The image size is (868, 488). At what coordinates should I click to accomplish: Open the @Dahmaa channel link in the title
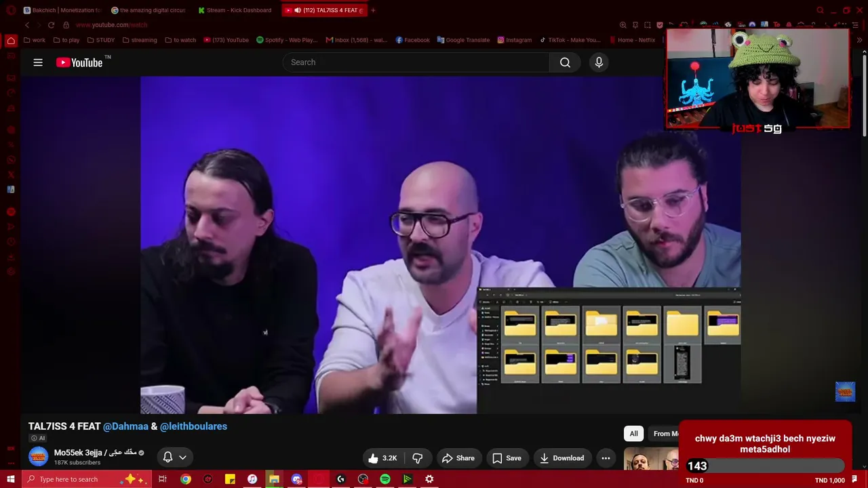pos(125,426)
